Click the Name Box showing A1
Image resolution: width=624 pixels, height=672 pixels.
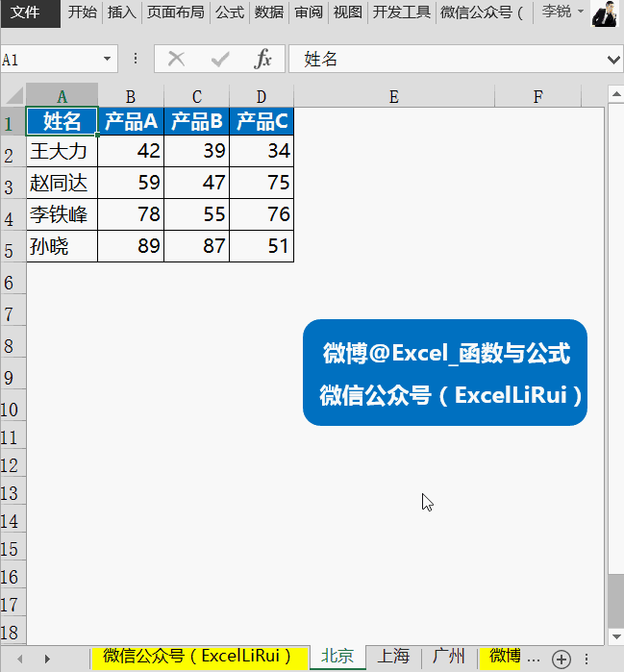(x=51, y=60)
